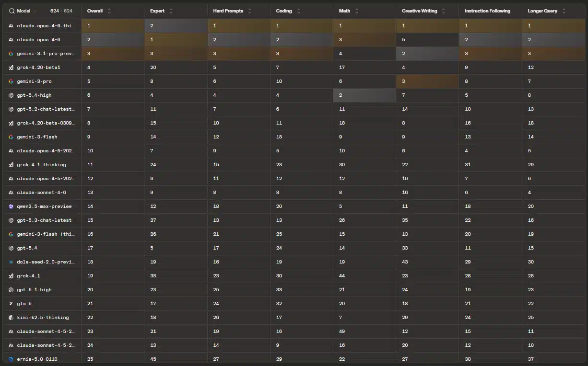This screenshot has height=366, width=588.
Task: Click the Google logo beside gemini-3-pro
Action: point(11,81)
